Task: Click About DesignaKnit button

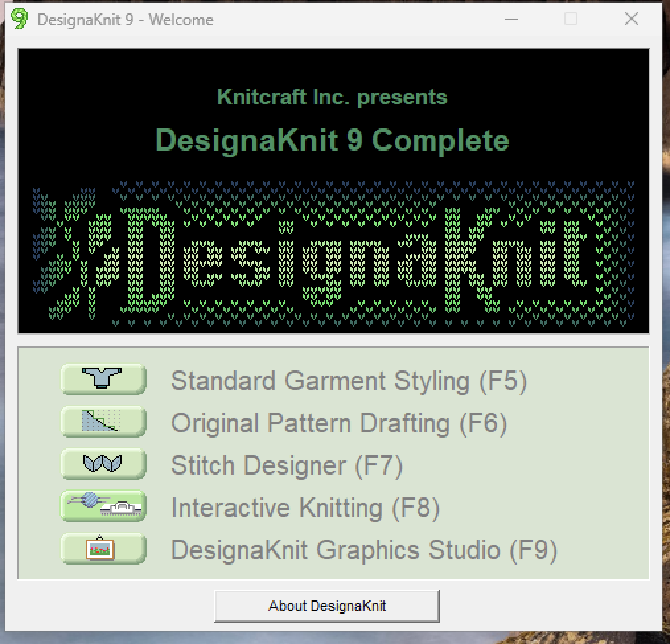Action: click(x=327, y=606)
